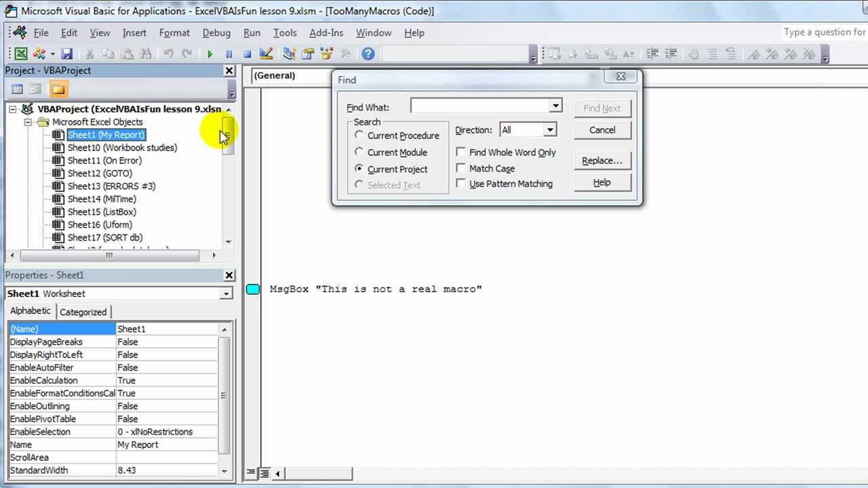Viewport: 868px width, 488px height.
Task: Open the Tools menu
Action: [x=285, y=33]
